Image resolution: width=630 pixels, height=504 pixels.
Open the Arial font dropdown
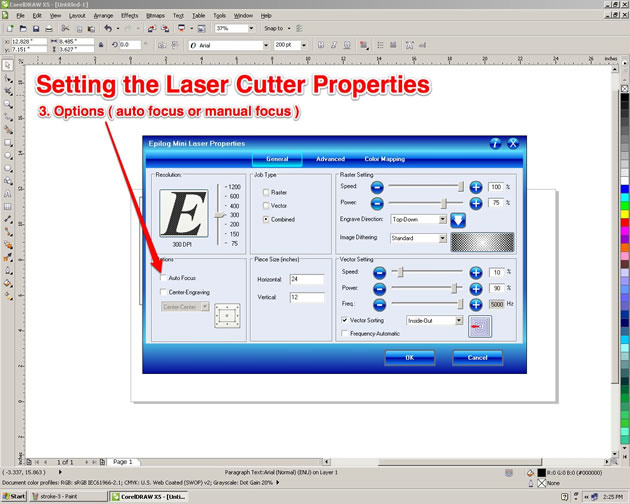pos(266,45)
